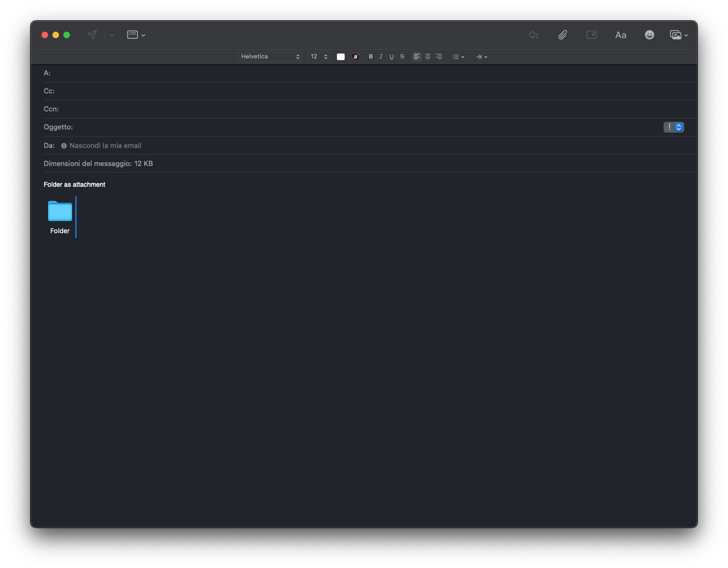The height and width of the screenshot is (568, 728).
Task: Open the white text color swatch
Action: tap(341, 57)
